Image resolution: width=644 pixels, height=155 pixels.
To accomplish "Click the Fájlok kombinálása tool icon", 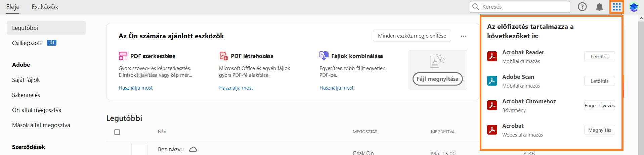I will (x=324, y=56).
